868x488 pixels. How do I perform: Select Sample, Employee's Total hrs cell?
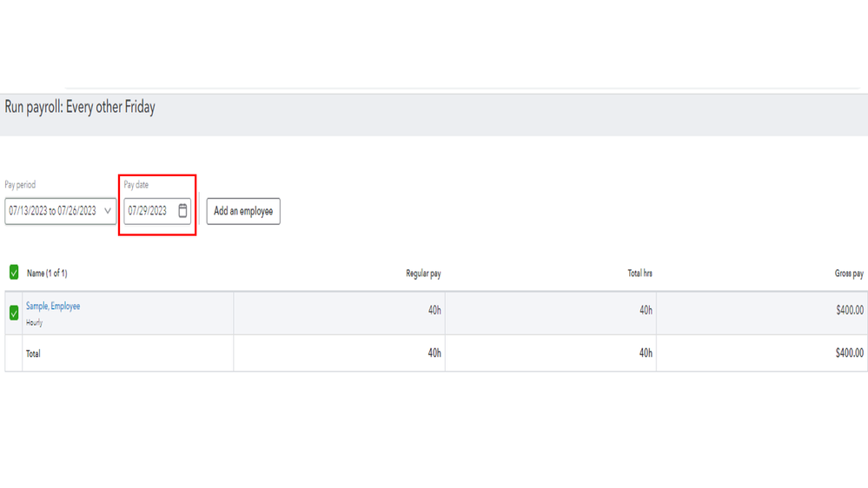646,310
